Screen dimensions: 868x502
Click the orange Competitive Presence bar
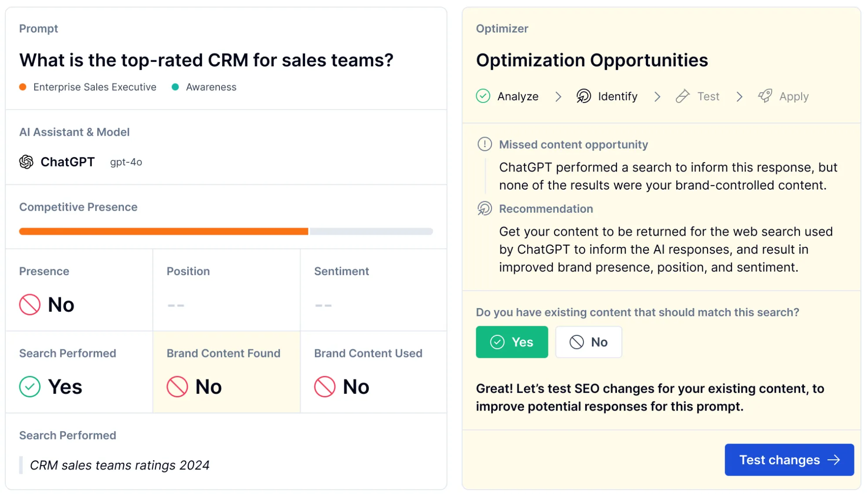point(164,231)
